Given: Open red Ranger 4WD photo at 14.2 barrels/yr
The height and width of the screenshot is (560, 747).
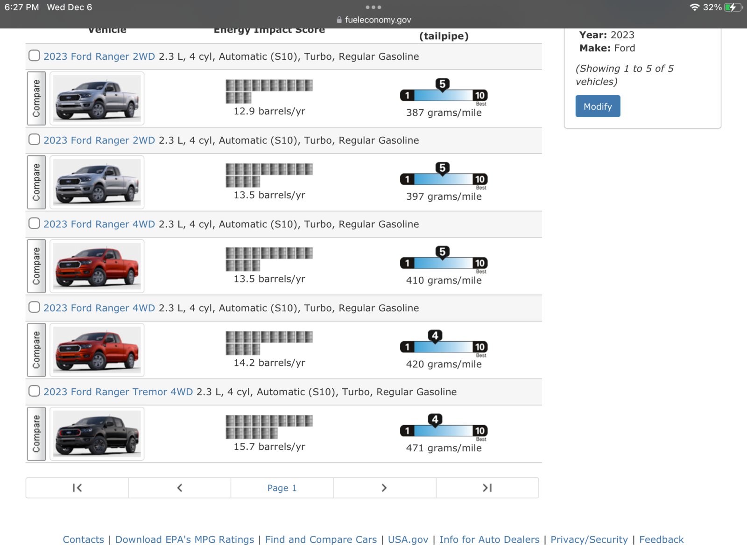Looking at the screenshot, I should [x=97, y=350].
